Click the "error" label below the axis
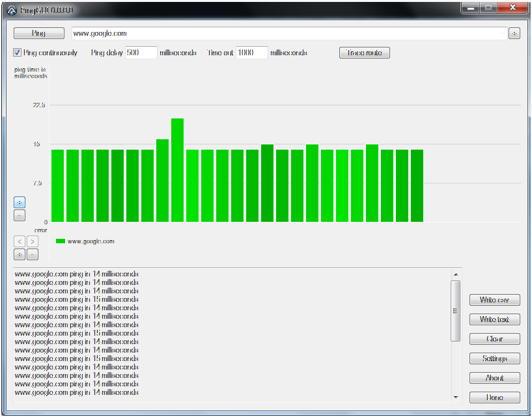The image size is (532, 417). point(41,230)
